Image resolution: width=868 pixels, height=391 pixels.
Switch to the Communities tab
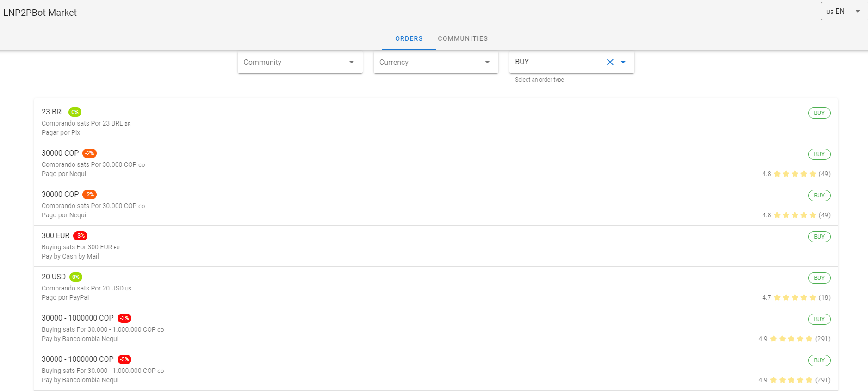click(463, 38)
